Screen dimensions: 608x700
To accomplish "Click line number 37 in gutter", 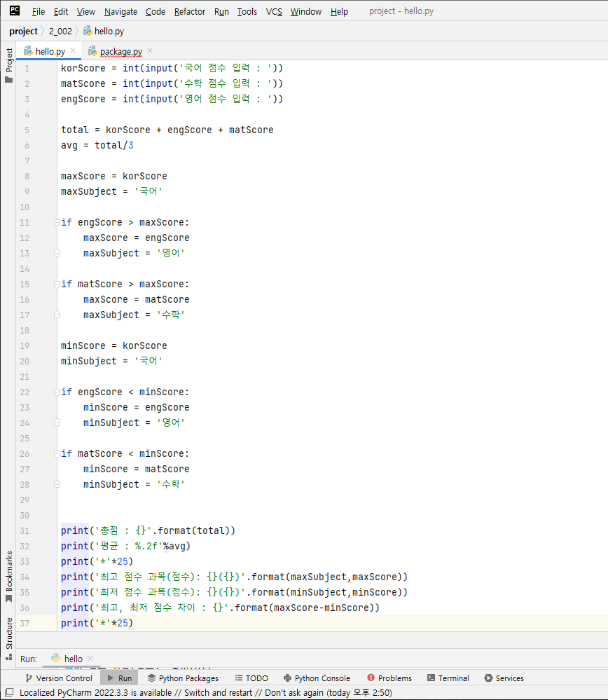I will [x=25, y=623].
